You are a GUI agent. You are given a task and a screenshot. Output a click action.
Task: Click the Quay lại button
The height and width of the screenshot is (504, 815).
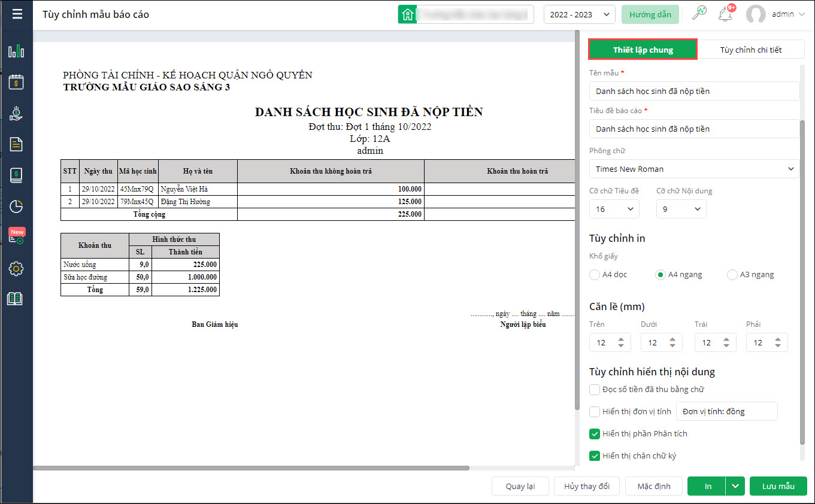520,486
